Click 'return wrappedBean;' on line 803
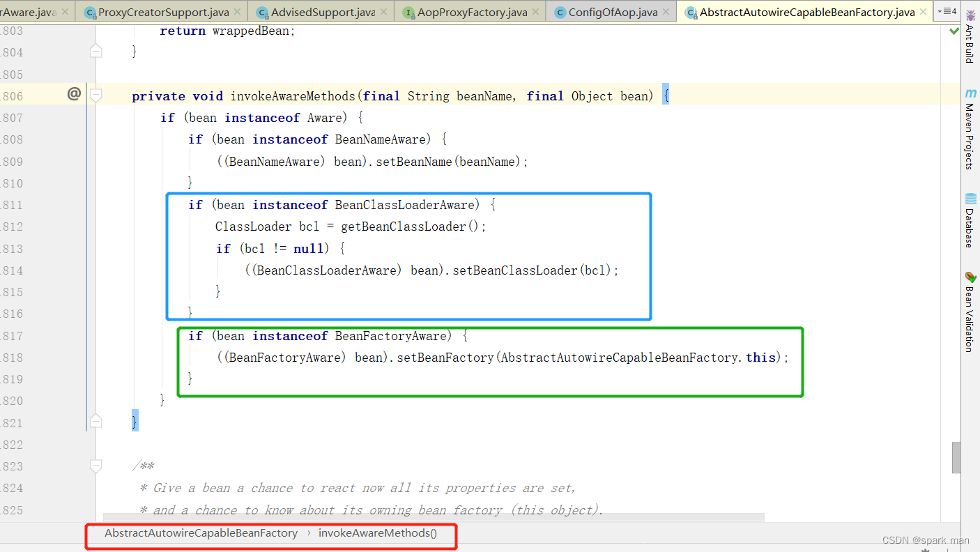This screenshot has height=552, width=980. (228, 31)
